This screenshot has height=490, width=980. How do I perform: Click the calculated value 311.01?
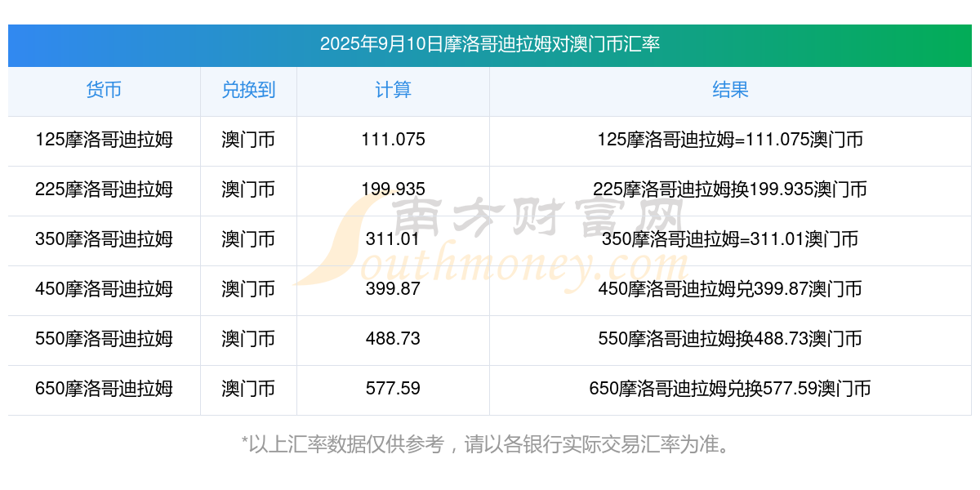pos(393,239)
